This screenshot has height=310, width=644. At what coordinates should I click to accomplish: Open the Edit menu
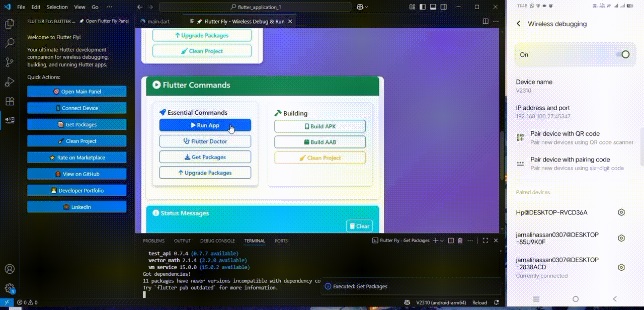coord(36,7)
